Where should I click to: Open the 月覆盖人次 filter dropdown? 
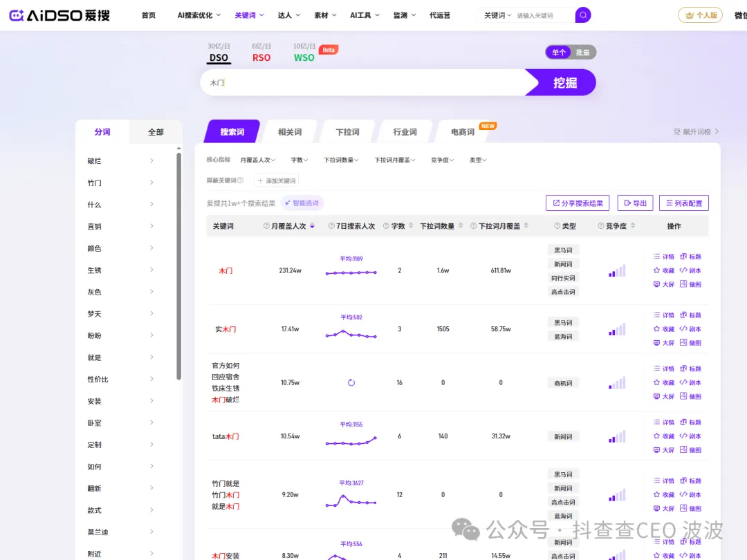tap(259, 160)
